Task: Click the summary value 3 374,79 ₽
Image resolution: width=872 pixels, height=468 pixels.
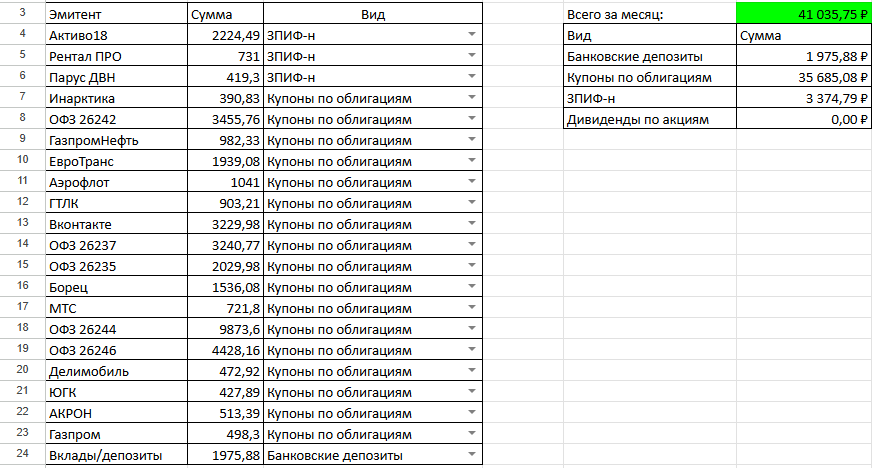Action: (803, 98)
